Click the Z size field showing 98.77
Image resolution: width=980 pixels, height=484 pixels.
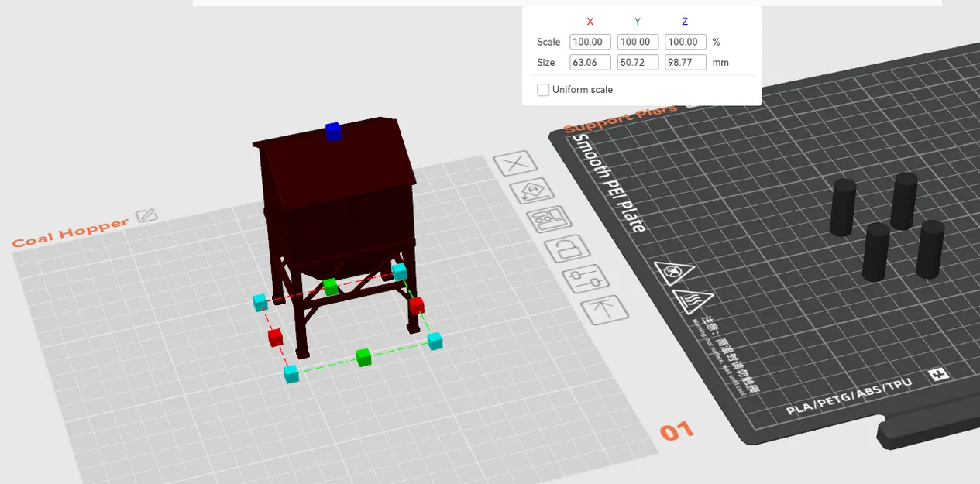point(685,62)
